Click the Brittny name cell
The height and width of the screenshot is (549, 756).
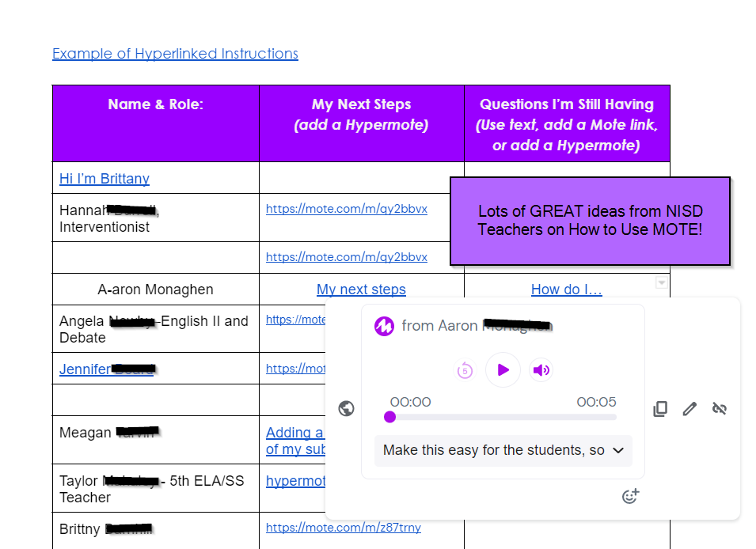pyautogui.click(x=156, y=530)
